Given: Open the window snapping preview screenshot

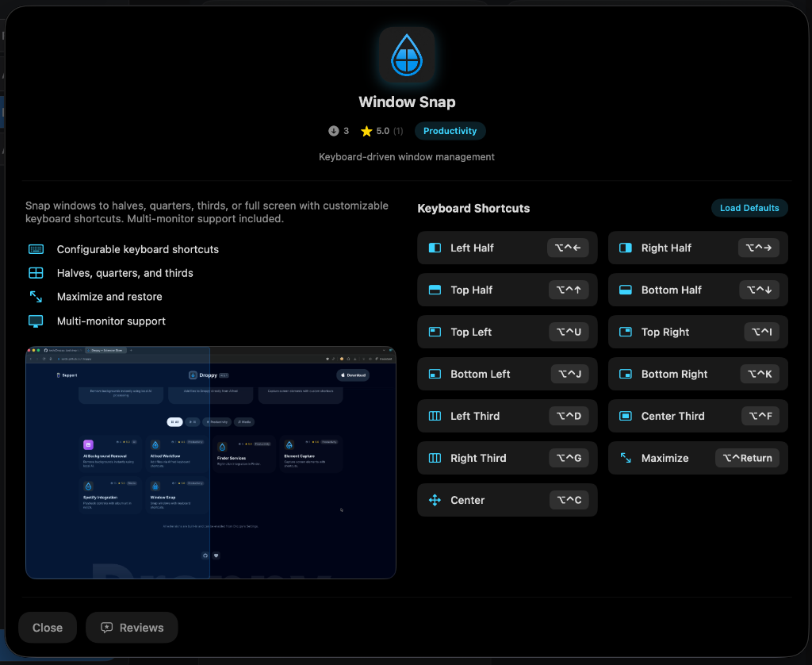Looking at the screenshot, I should coord(210,463).
